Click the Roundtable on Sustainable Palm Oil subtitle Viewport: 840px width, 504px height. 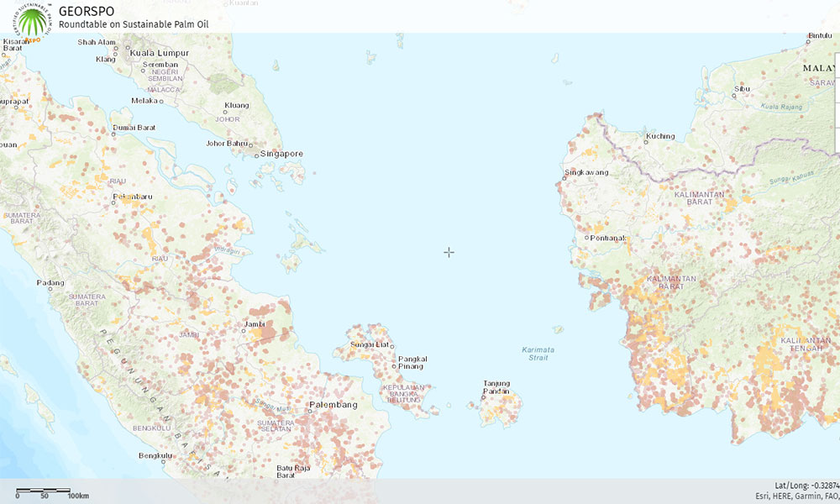tap(134, 24)
